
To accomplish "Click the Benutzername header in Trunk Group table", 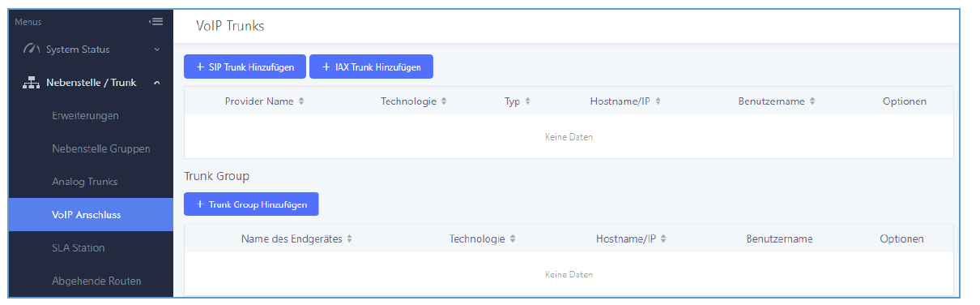I will click(780, 239).
